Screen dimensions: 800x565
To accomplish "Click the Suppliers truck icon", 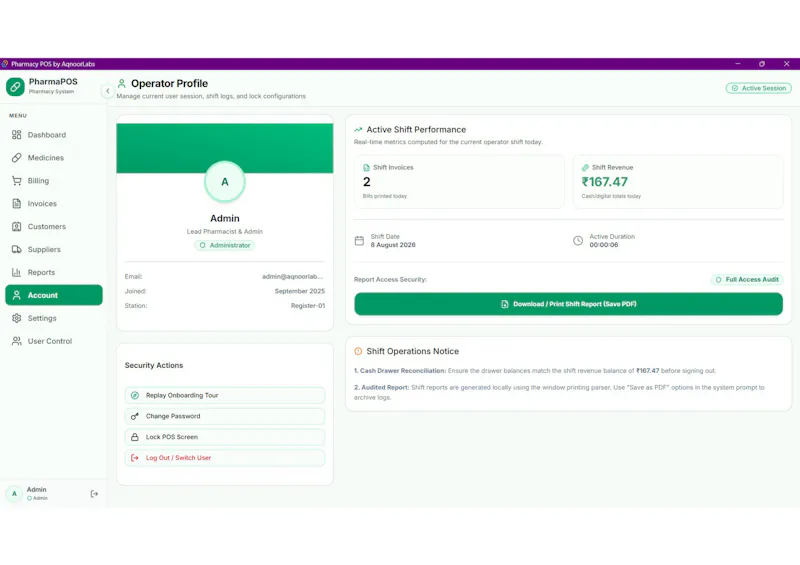I will click(x=17, y=250).
